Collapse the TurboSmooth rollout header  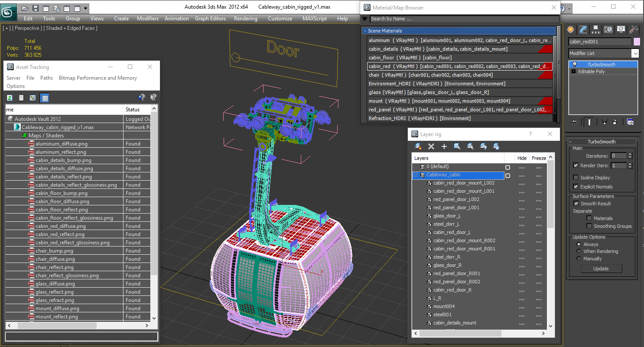point(601,142)
